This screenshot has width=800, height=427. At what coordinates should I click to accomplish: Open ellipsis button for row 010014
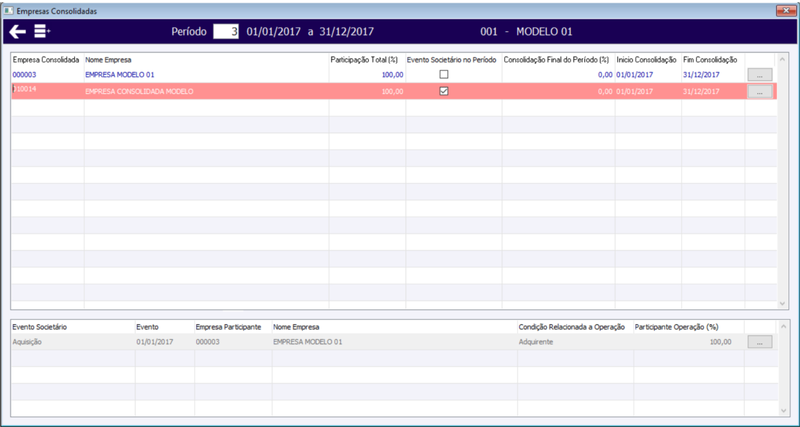(760, 92)
